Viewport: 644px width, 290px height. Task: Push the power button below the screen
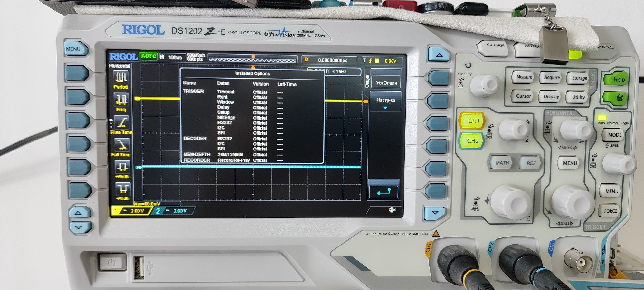[111, 262]
